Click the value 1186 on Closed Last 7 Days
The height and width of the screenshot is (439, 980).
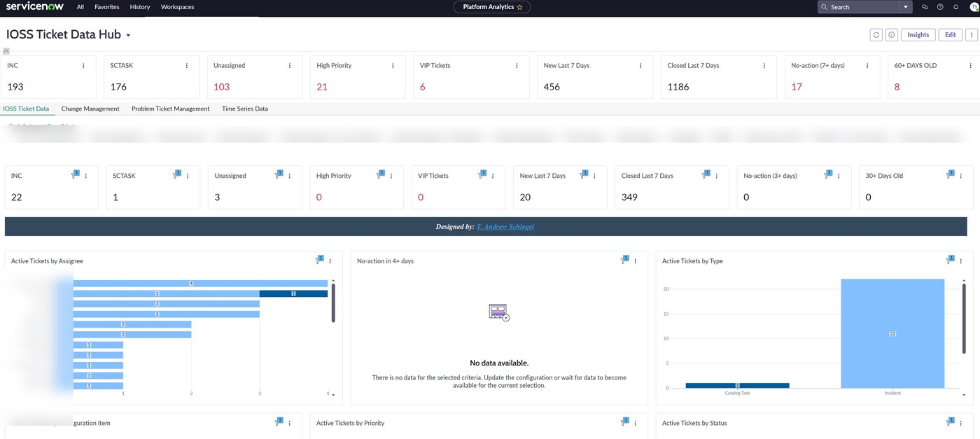pos(678,87)
